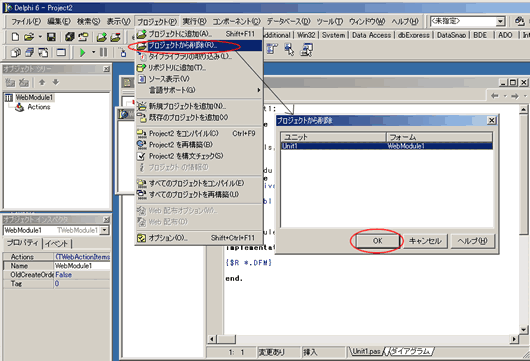Click the Save floppy disk icon
This screenshot has height=361, width=530.
pyautogui.click(x=51, y=37)
